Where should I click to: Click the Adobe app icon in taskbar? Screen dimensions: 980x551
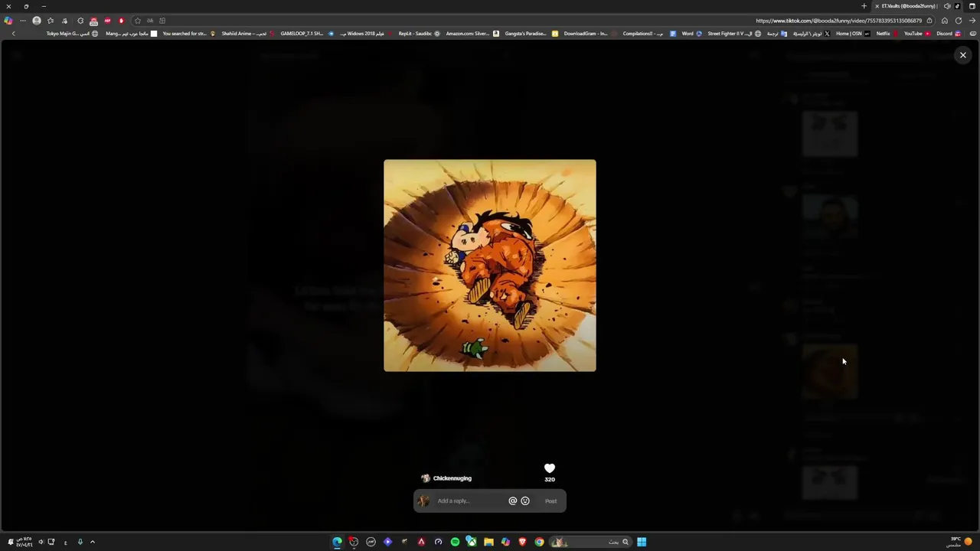click(x=421, y=542)
